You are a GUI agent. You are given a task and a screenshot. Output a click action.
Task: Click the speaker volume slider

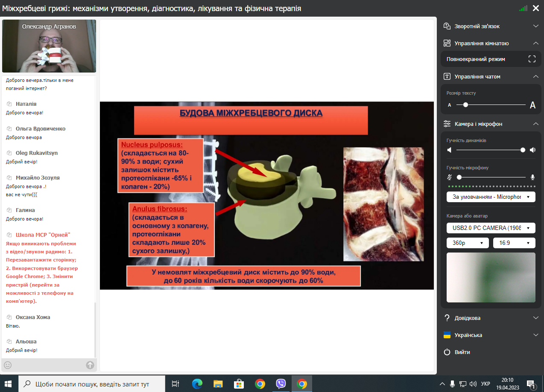490,150
